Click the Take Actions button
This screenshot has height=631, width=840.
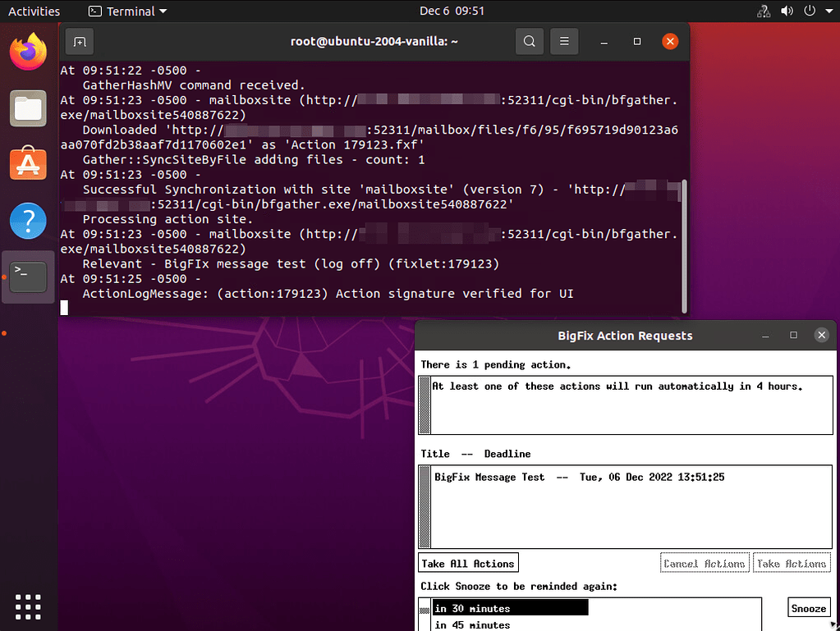click(x=791, y=562)
